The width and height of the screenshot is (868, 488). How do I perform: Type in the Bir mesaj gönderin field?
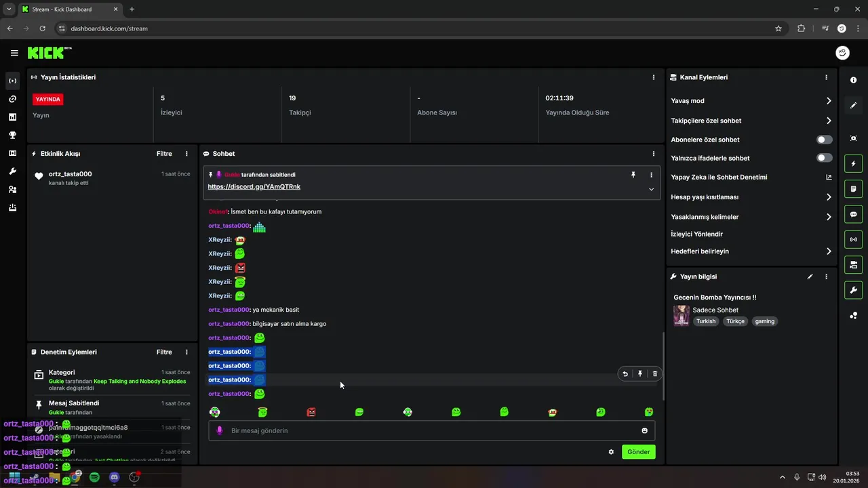(432, 430)
